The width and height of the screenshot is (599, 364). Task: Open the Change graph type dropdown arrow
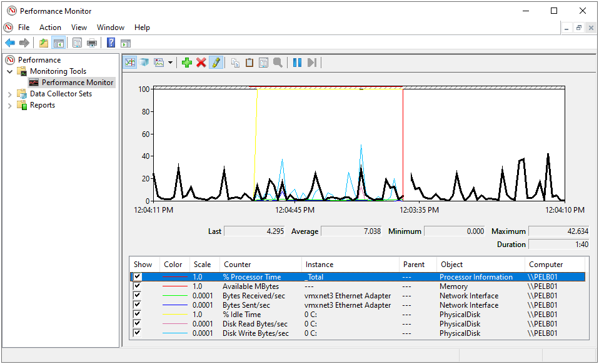[x=170, y=63]
